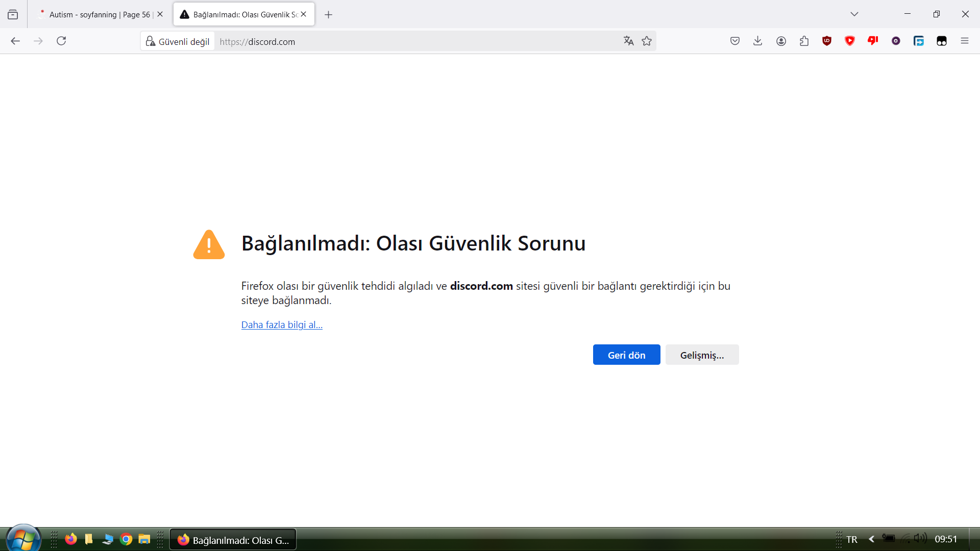Show hidden tray icons arrow

click(x=872, y=539)
